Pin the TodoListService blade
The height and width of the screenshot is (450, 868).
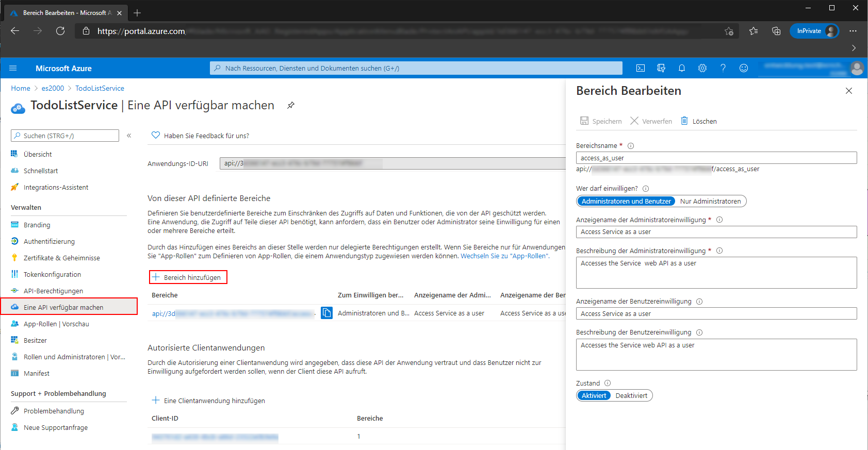(x=291, y=105)
